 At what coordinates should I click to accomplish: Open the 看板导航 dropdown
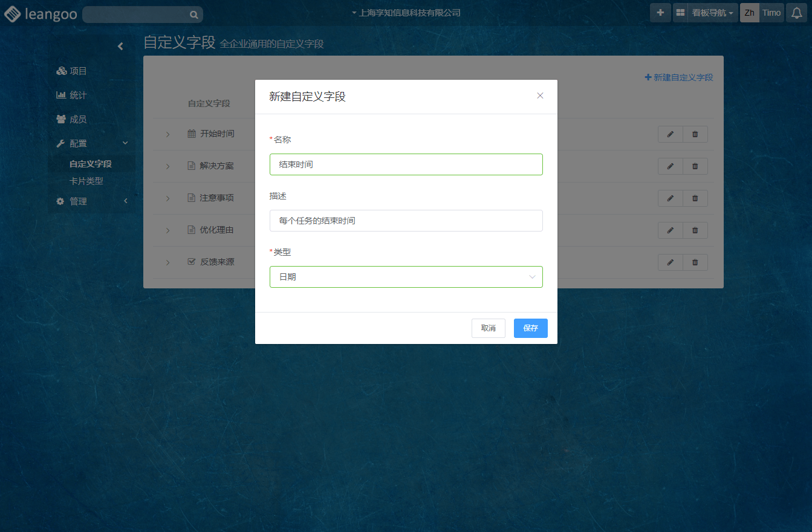point(712,13)
